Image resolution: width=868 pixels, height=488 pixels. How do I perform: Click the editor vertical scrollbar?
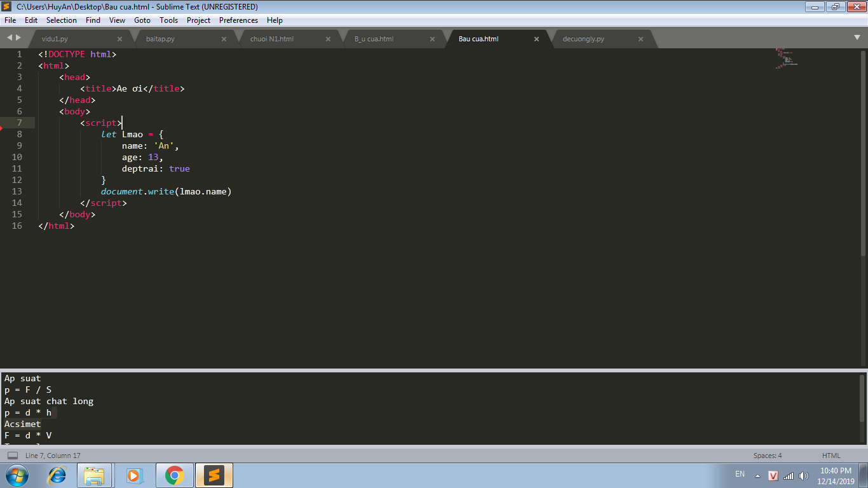pos(863,152)
